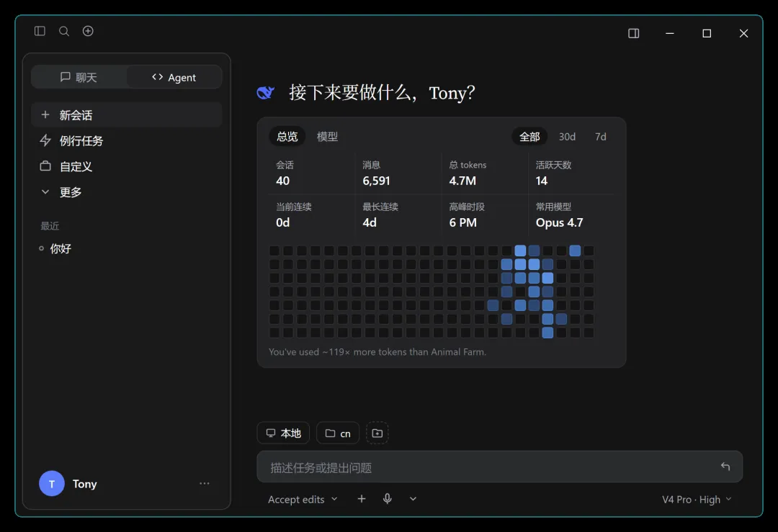Click the 当前连续 0d stat

[x=312, y=215]
